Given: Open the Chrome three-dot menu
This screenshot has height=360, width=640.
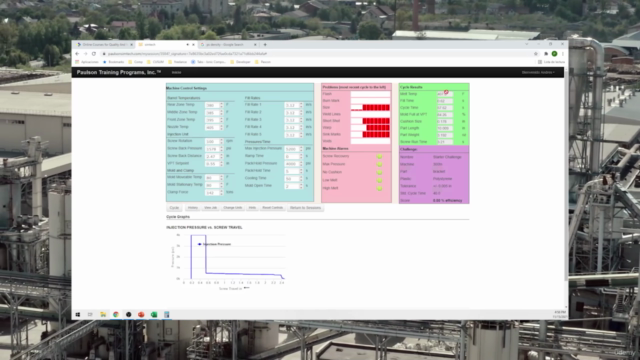Looking at the screenshot, I should (562, 54).
